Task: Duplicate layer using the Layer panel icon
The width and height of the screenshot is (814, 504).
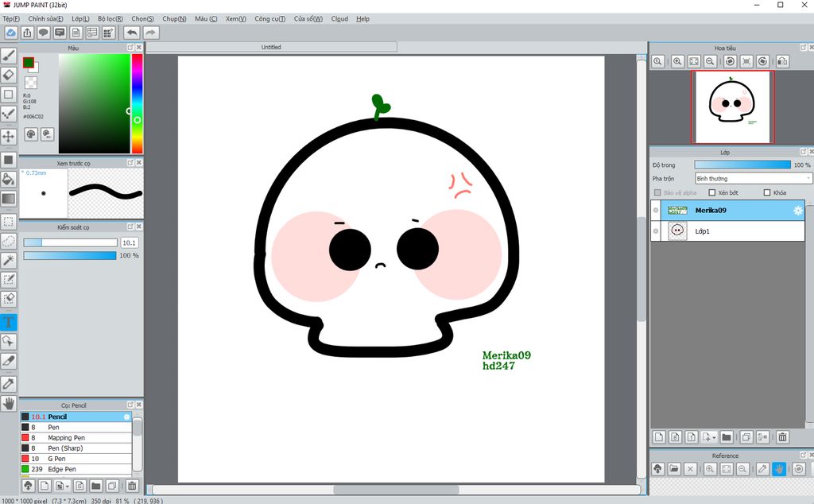Action: pos(746,437)
